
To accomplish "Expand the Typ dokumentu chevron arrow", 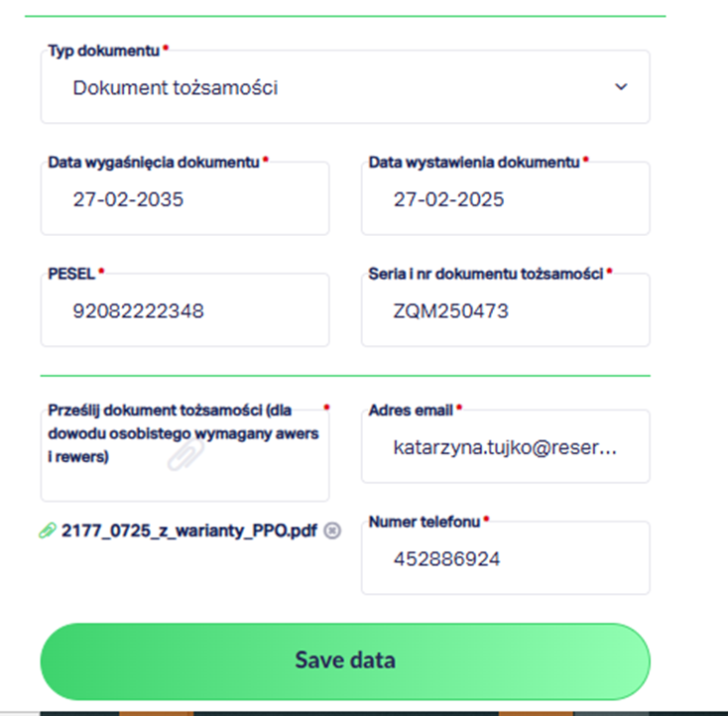I will click(621, 87).
